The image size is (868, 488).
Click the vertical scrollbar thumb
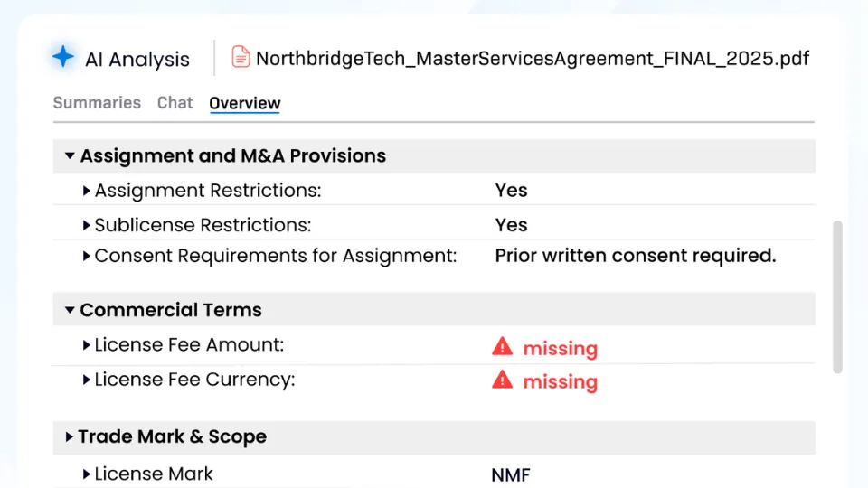pos(837,297)
